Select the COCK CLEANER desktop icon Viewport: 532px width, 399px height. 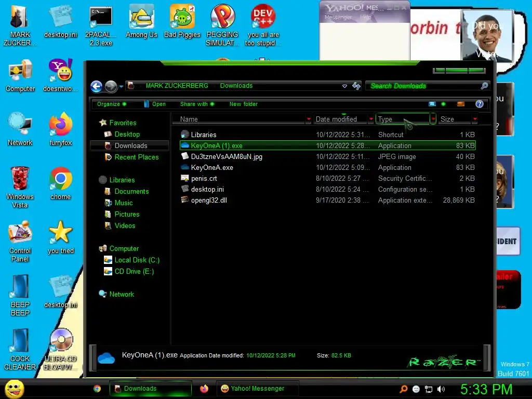click(x=20, y=350)
